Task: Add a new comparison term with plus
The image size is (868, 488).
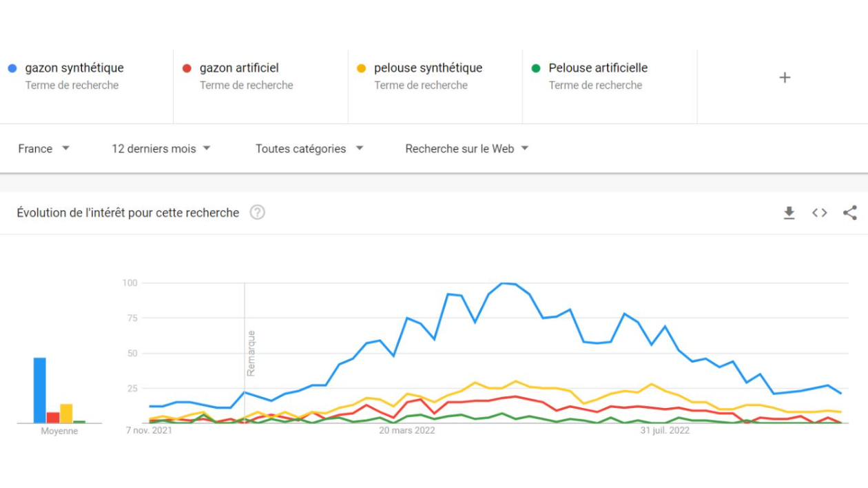Action: point(785,77)
